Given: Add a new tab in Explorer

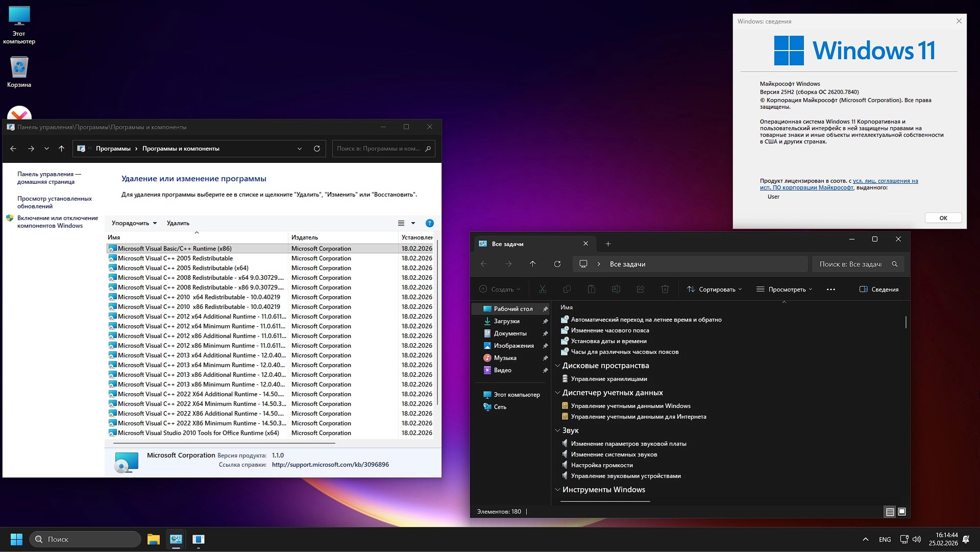Looking at the screenshot, I should (608, 244).
